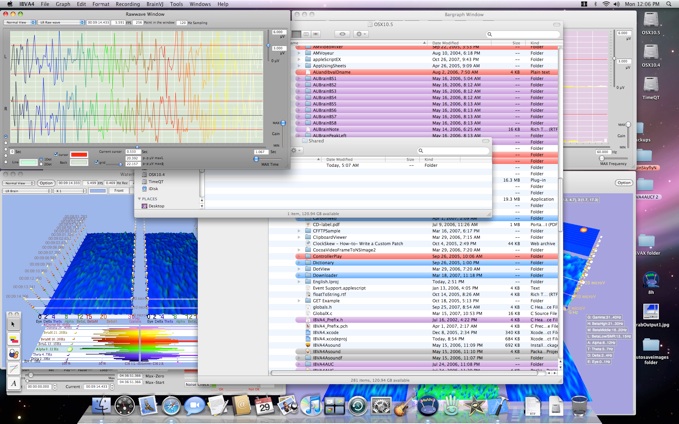The image size is (679, 424).
Task: Open Normal View dropdown in Rawwave Window
Action: (20, 22)
